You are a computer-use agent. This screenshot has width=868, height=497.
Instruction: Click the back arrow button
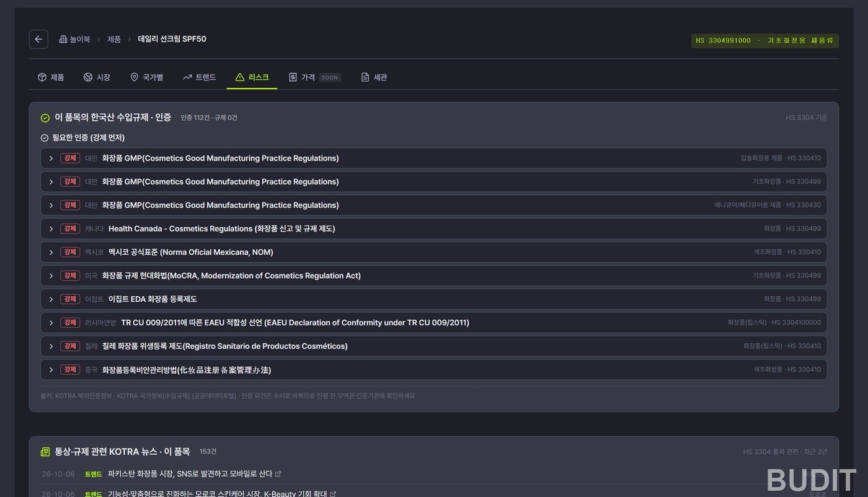click(38, 39)
